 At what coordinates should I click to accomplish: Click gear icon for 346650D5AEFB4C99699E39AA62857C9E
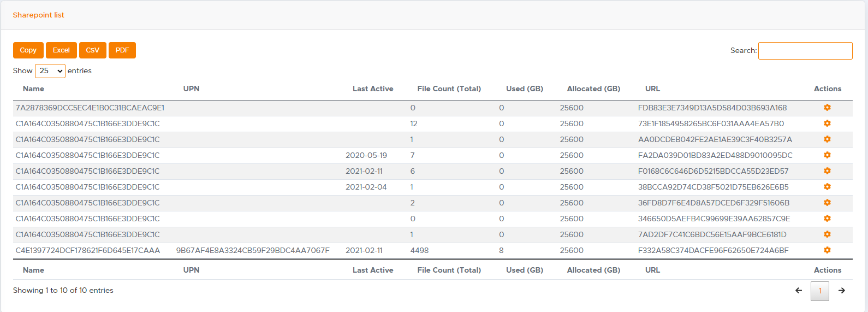827,219
